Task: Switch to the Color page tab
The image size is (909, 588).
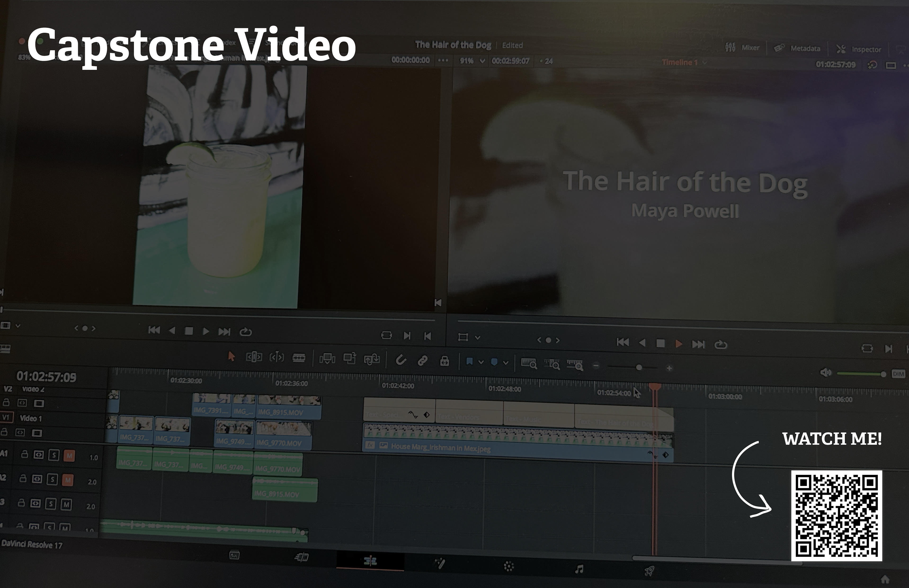Action: (509, 566)
